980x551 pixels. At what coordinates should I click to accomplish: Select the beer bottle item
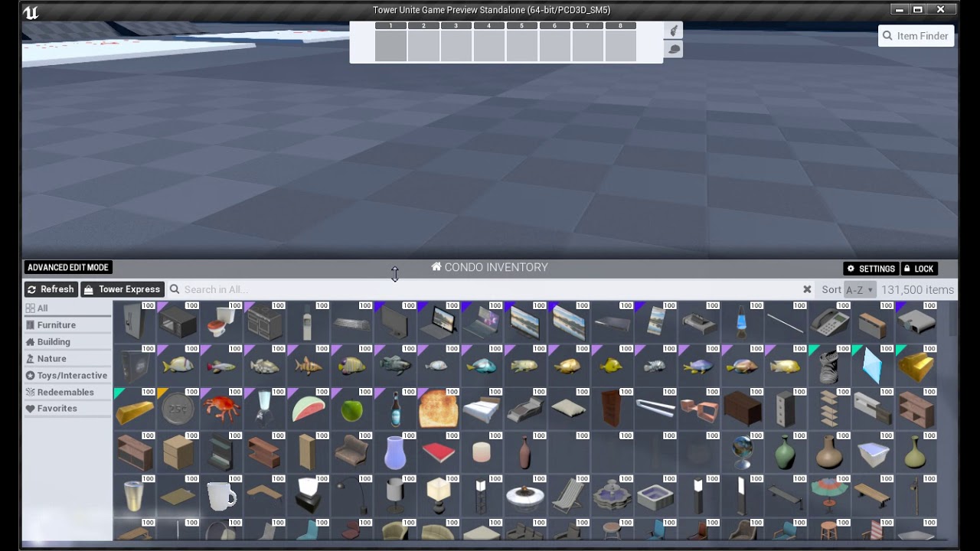395,409
